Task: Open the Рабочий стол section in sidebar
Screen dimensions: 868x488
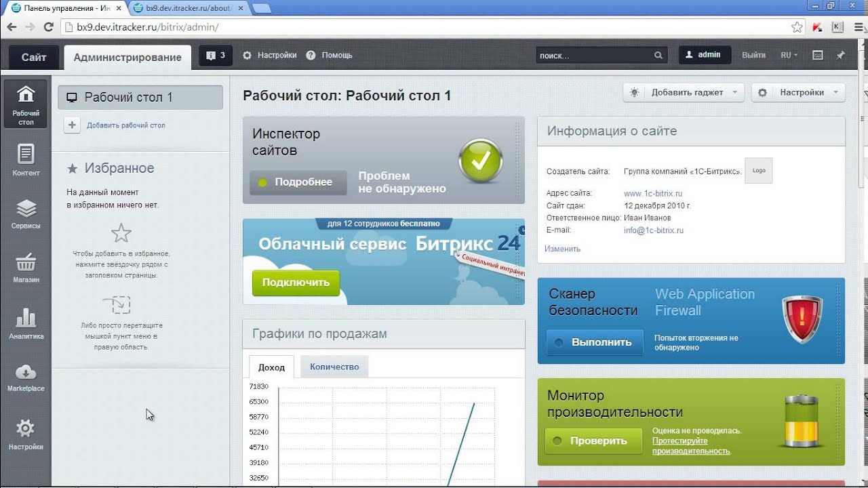Action: (x=26, y=104)
